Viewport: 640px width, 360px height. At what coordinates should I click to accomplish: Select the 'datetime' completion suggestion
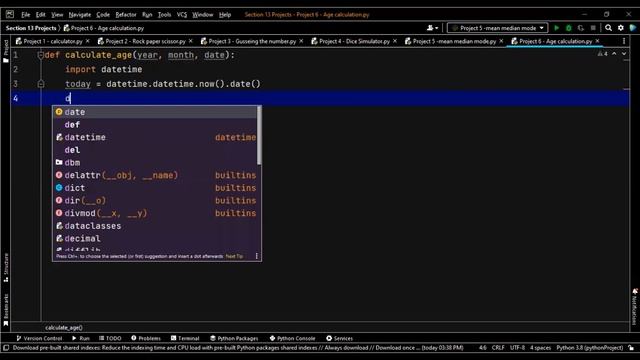[155, 137]
